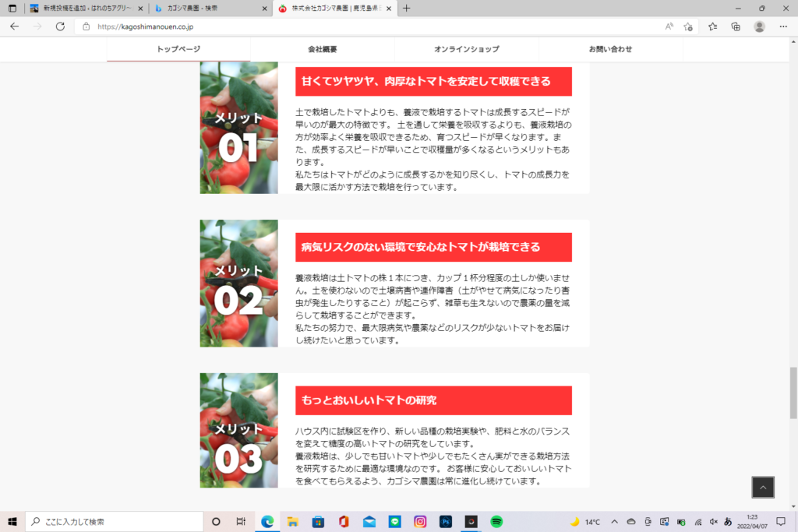798x532 pixels.
Task: Add this page to favorites
Action: tap(688, 26)
